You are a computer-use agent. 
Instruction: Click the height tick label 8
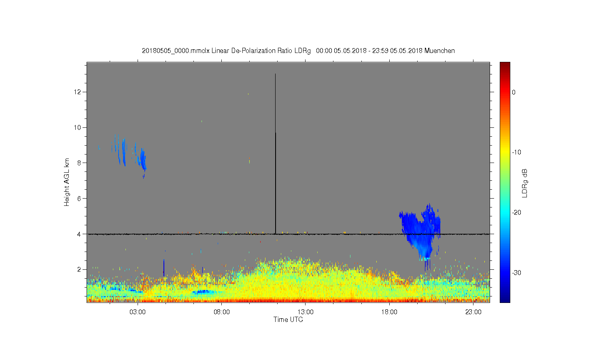point(80,163)
